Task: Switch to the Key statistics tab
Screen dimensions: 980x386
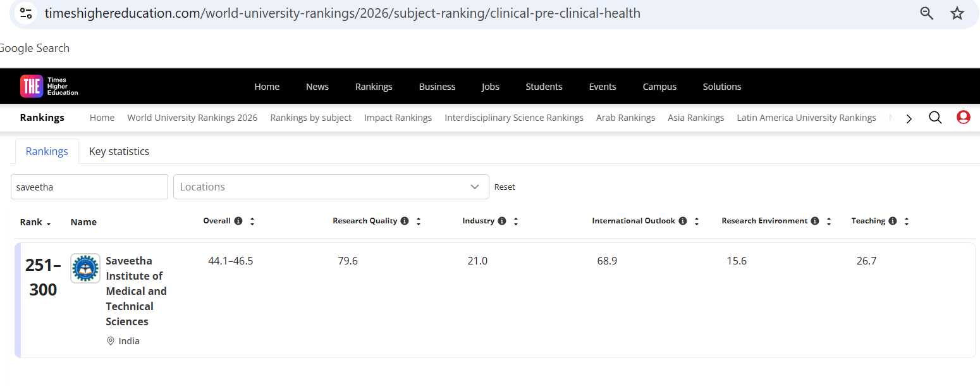Action: click(x=119, y=151)
